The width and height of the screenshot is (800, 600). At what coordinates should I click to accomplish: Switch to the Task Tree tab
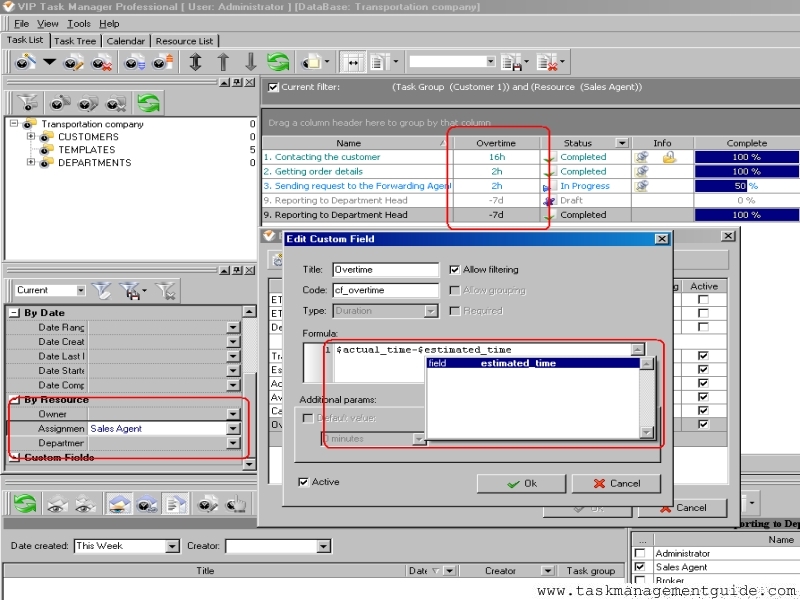[75, 41]
